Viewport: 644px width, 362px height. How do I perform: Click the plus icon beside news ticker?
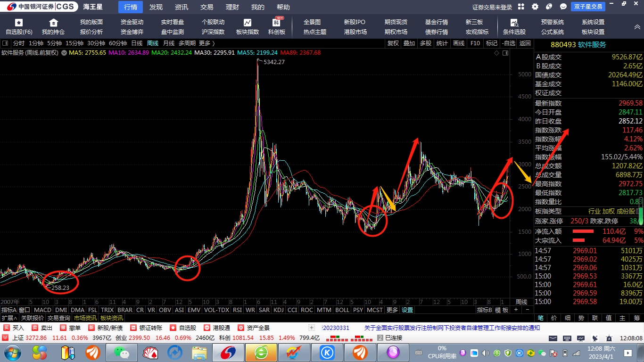click(x=312, y=328)
